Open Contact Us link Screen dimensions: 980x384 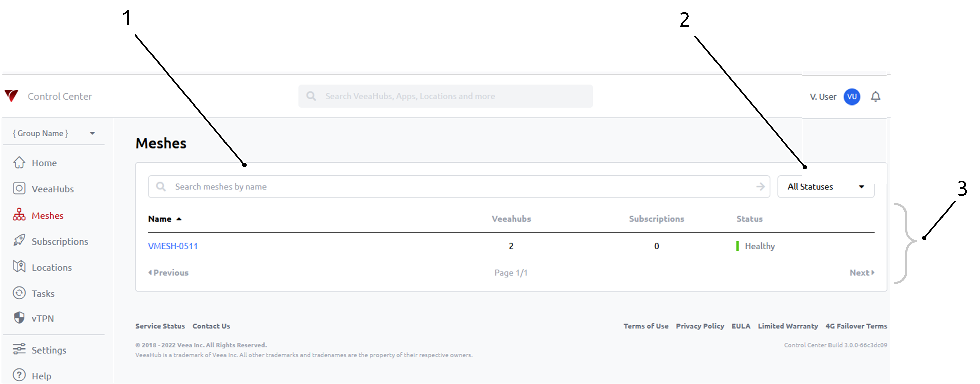211,326
